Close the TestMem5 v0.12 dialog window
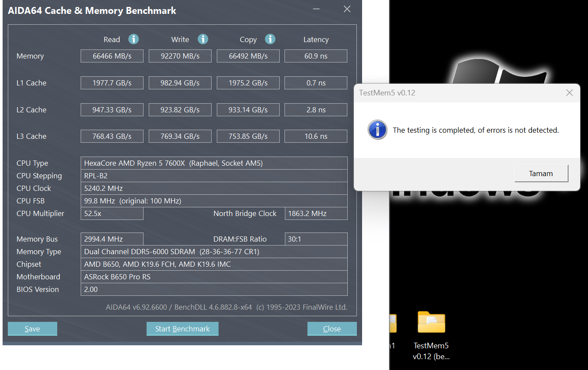588x370 pixels. click(x=570, y=92)
